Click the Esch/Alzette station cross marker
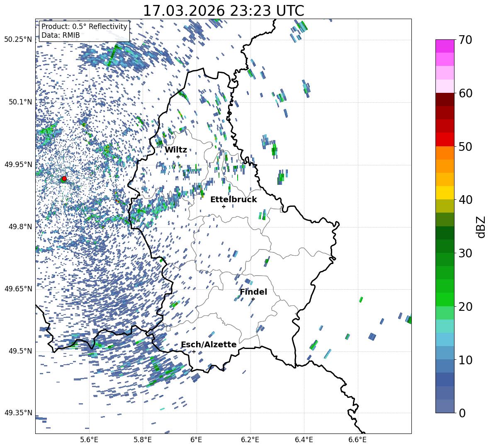The image size is (491, 448). 194,351
